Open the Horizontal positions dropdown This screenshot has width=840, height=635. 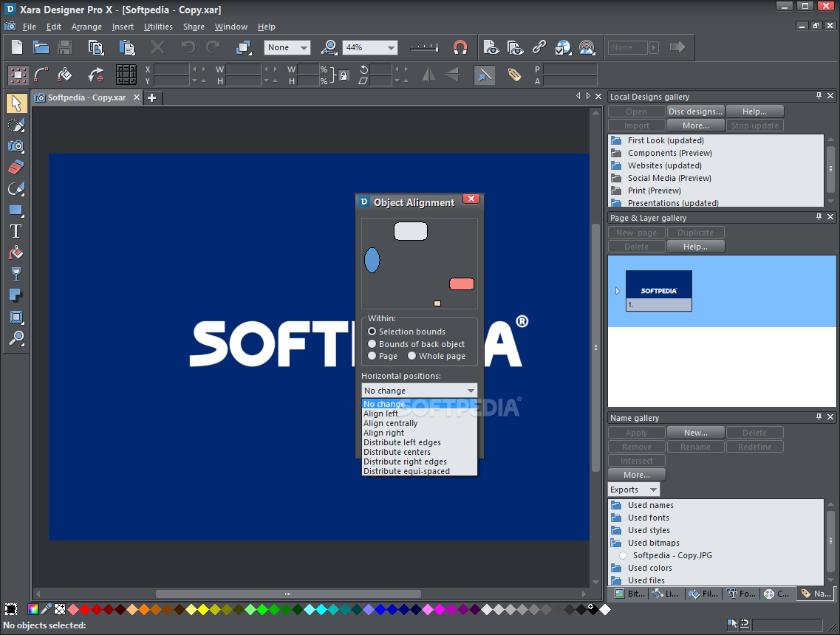coord(420,391)
